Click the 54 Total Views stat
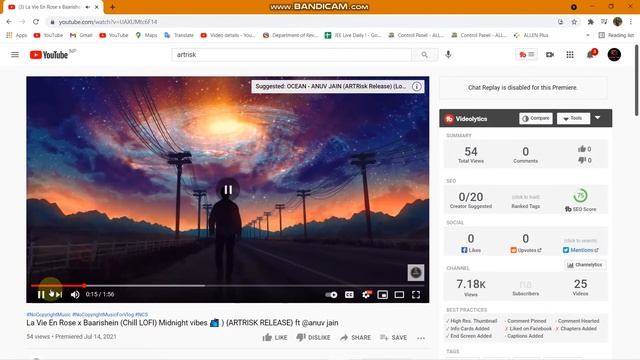640x360 pixels. click(471, 154)
